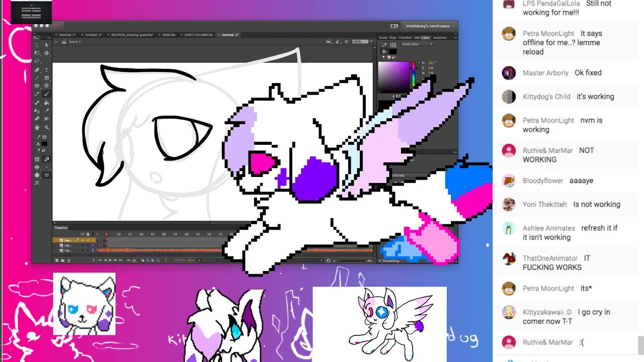Image resolution: width=644 pixels, height=362 pixels.
Task: Open the Edit Scene dropdown
Action: point(329,41)
